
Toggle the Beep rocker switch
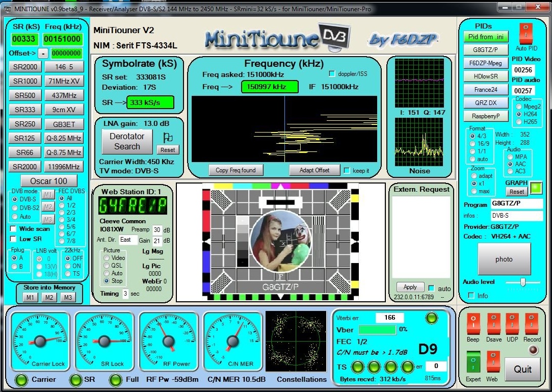(x=473, y=324)
